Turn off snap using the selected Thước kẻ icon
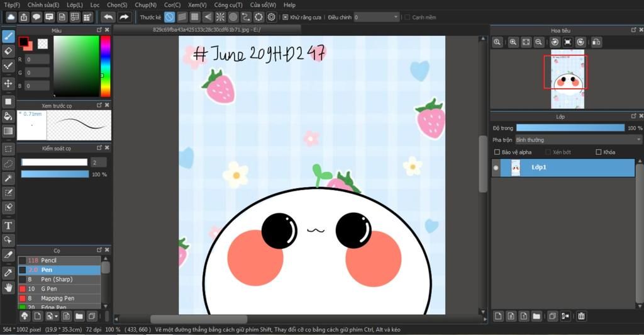This screenshot has width=644, height=335. (169, 17)
